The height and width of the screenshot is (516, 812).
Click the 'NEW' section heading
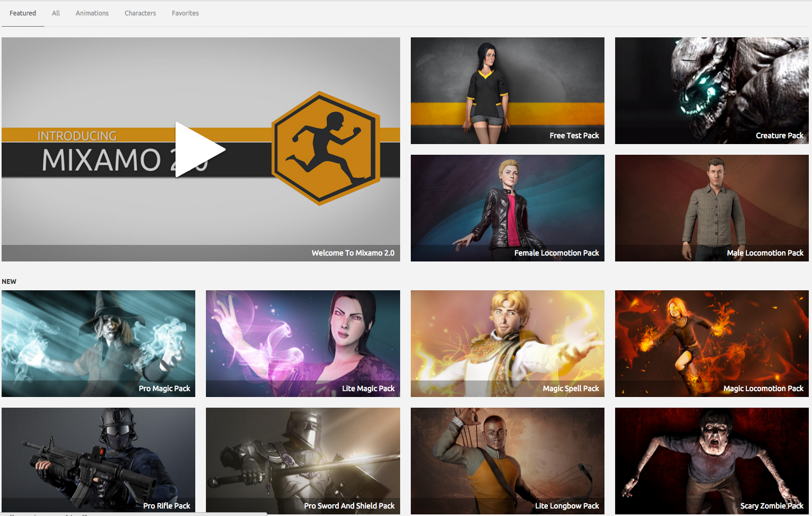tap(9, 282)
